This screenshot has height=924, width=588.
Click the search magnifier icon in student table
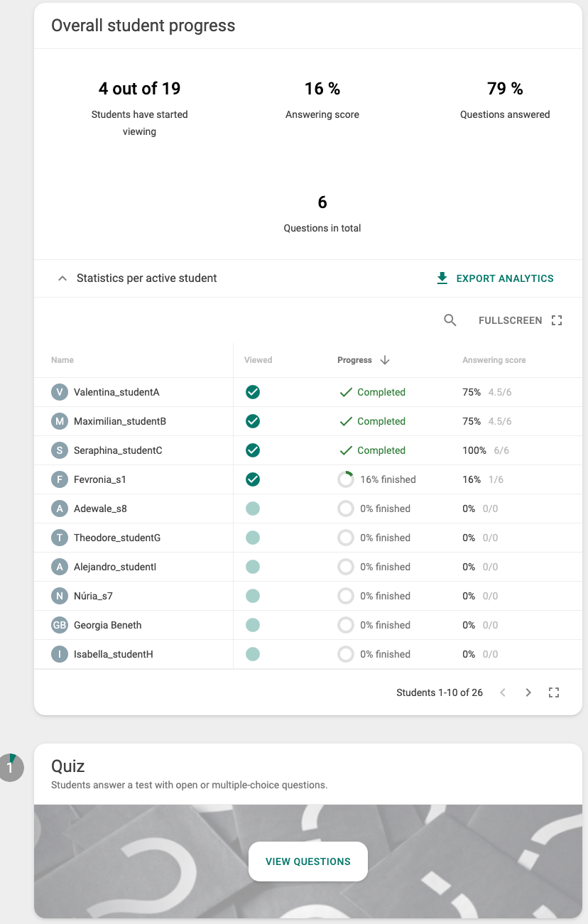tap(450, 320)
